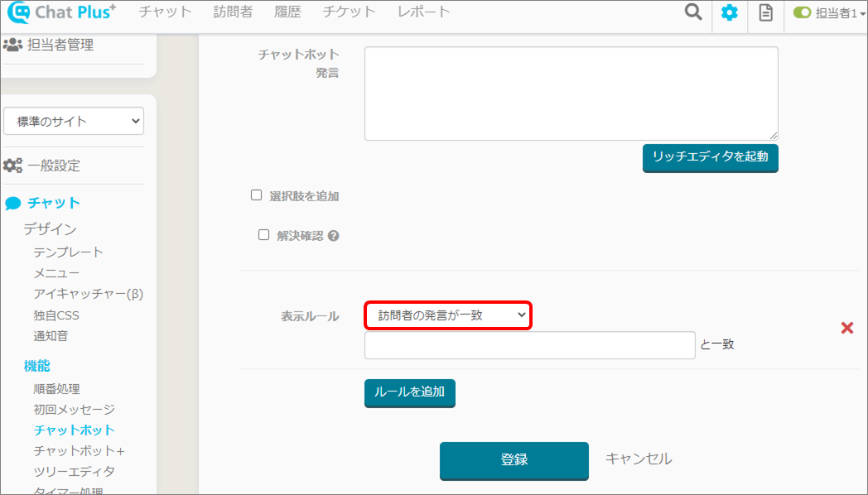This screenshot has height=495, width=868.
Task: Click the 登録 button
Action: [514, 461]
